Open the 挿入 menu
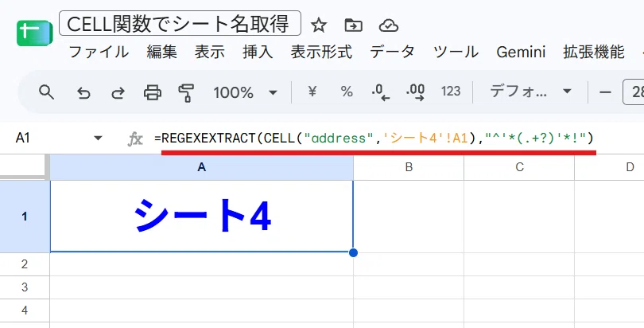The height and width of the screenshot is (328, 644). pos(258,53)
